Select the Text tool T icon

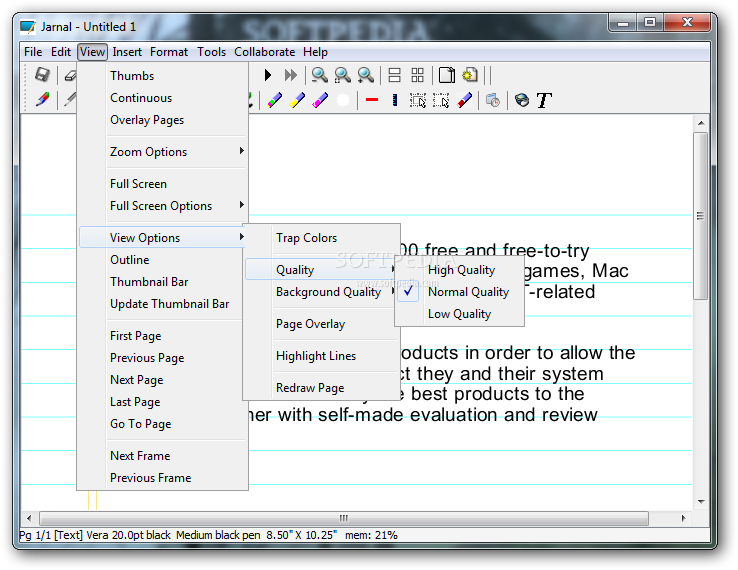coord(544,100)
